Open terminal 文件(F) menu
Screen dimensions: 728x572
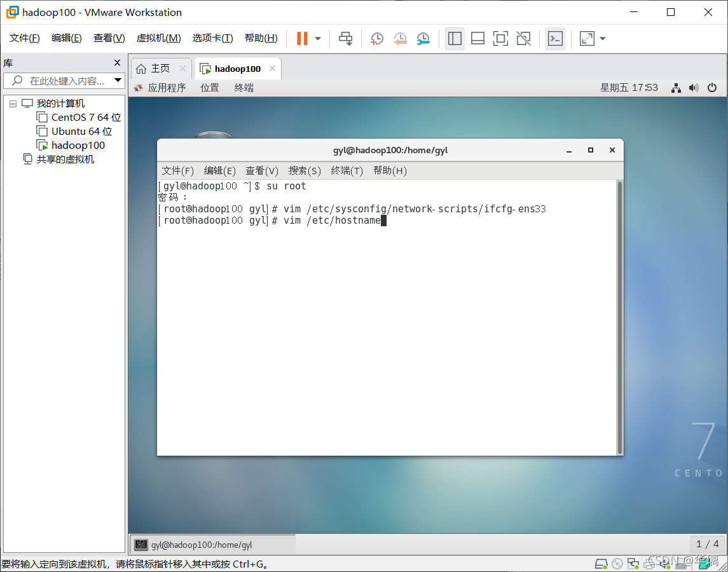(x=177, y=171)
